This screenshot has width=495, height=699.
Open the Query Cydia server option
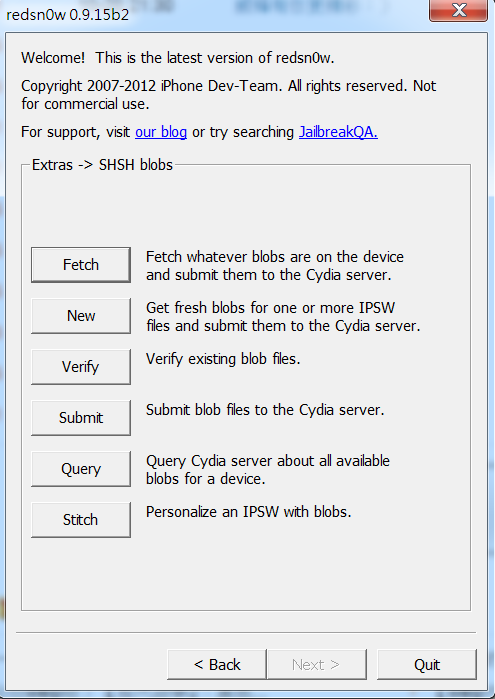click(x=81, y=469)
